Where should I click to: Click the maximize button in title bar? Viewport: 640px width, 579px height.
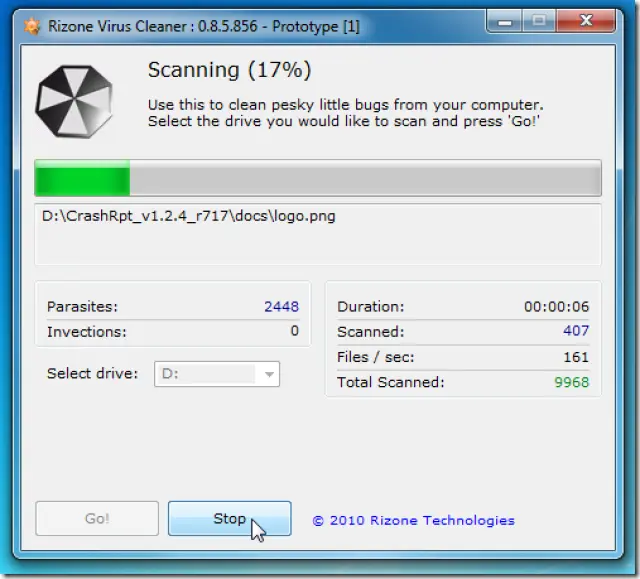click(539, 19)
